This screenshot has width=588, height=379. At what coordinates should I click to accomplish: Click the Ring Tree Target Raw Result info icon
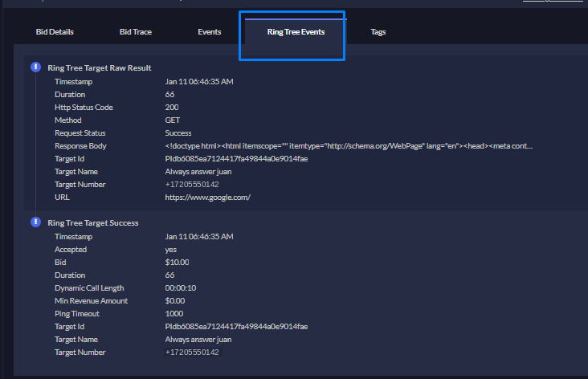click(x=35, y=67)
